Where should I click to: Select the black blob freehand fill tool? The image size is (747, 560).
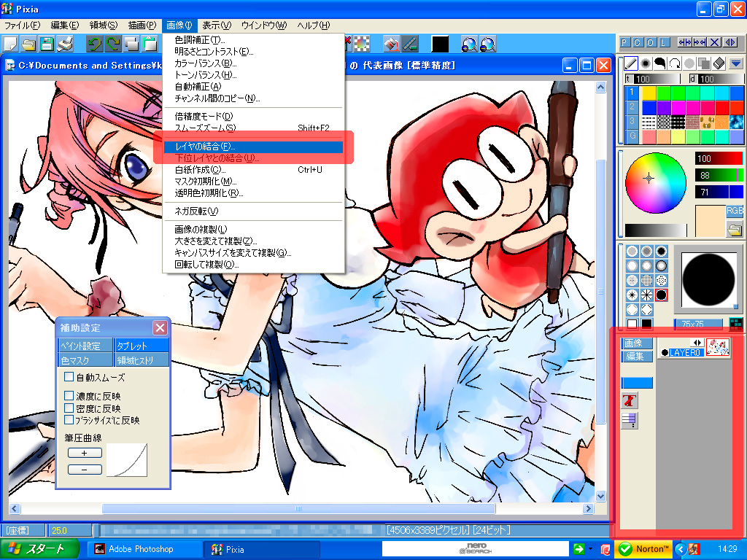coord(659,63)
